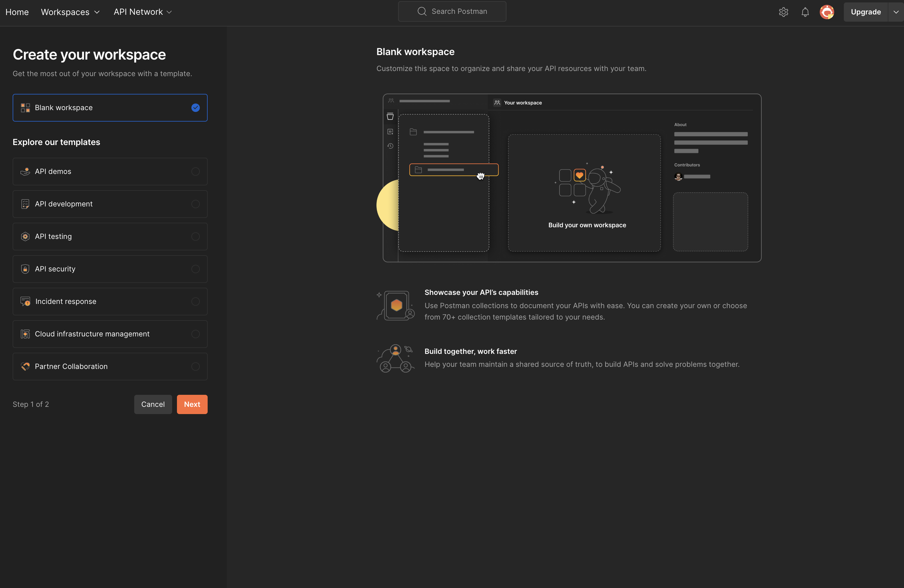Focus the Search Postman field
This screenshot has height=588, width=904.
coord(452,11)
